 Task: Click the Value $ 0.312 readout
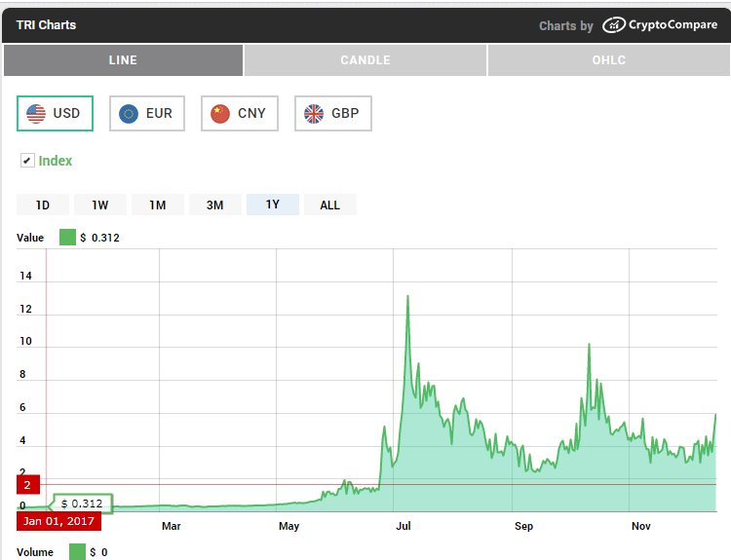click(99, 238)
